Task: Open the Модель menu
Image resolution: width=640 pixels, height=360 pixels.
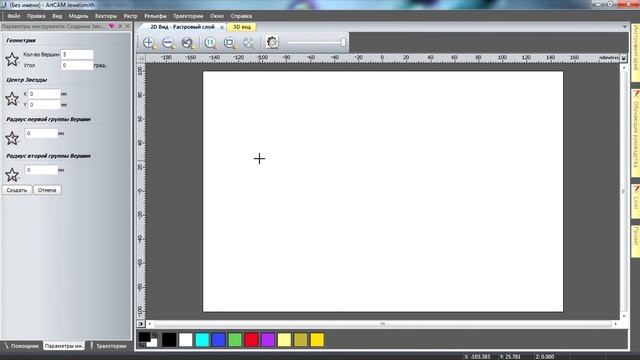Action: tap(78, 16)
